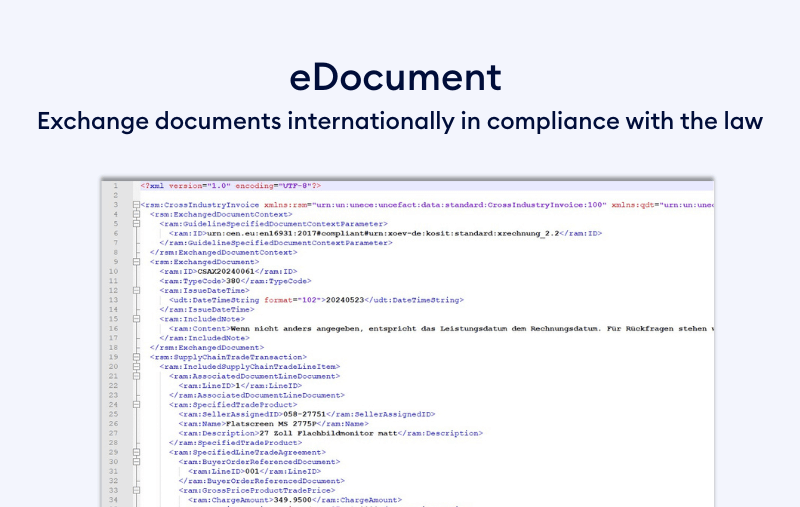The image size is (800, 507).
Task: Click line number 1 in the gutter
Action: (x=116, y=186)
